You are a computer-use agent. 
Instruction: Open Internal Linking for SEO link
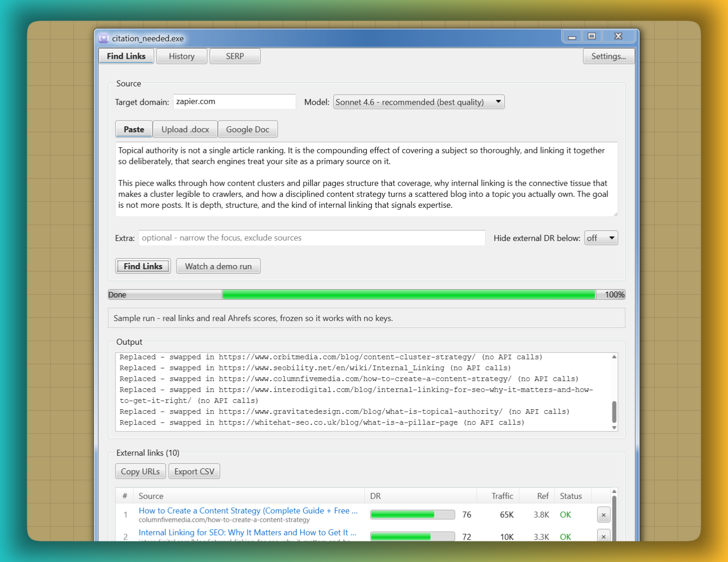coord(248,532)
